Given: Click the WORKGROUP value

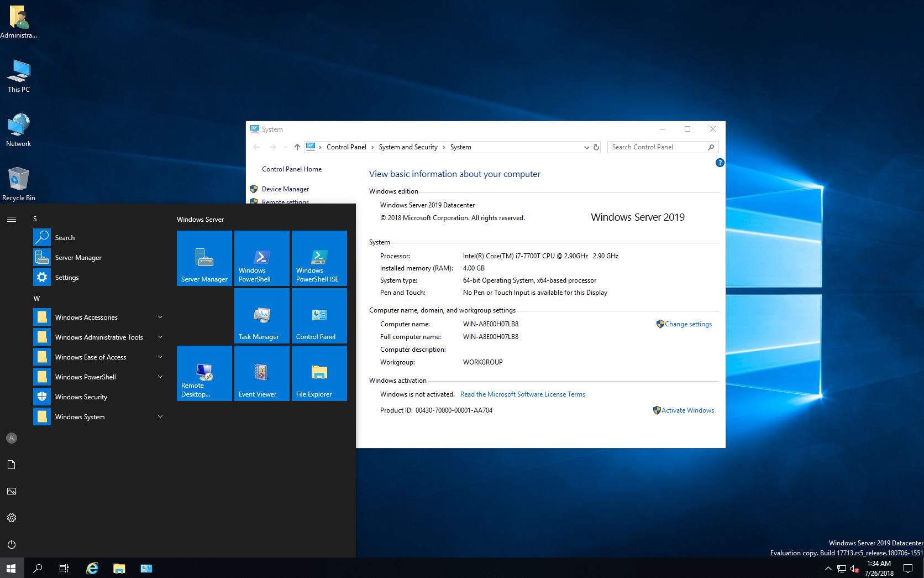Looking at the screenshot, I should click(x=483, y=362).
